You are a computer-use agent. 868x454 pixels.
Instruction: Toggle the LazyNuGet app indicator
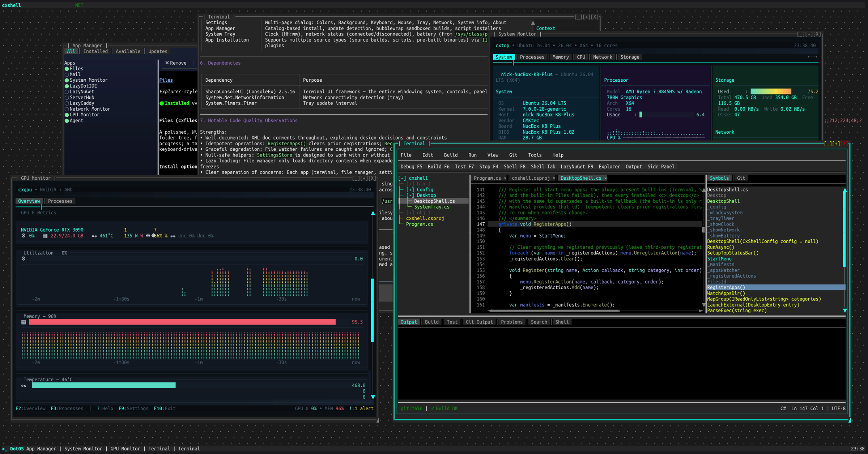[67, 92]
